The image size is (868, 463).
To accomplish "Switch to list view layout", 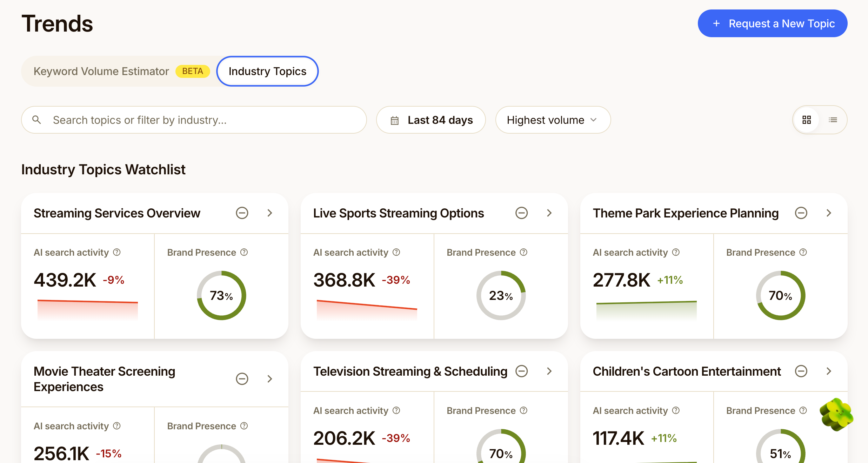I will 833,120.
